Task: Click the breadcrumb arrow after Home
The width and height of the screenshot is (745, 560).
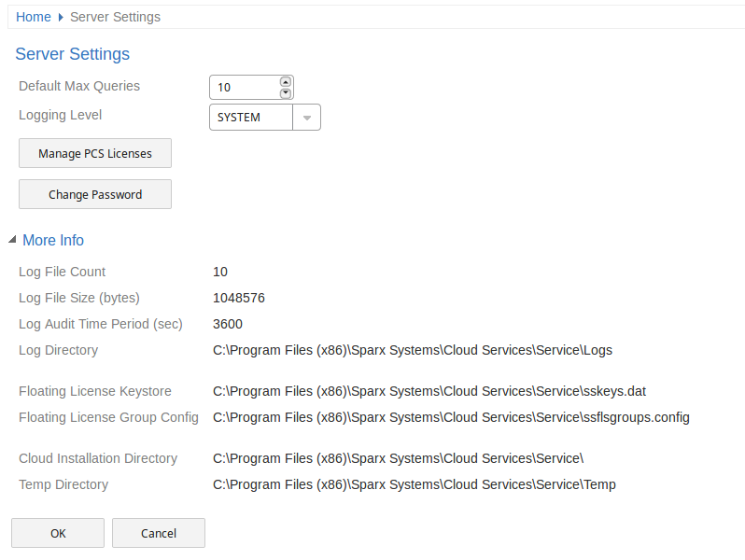Action: coord(61,18)
